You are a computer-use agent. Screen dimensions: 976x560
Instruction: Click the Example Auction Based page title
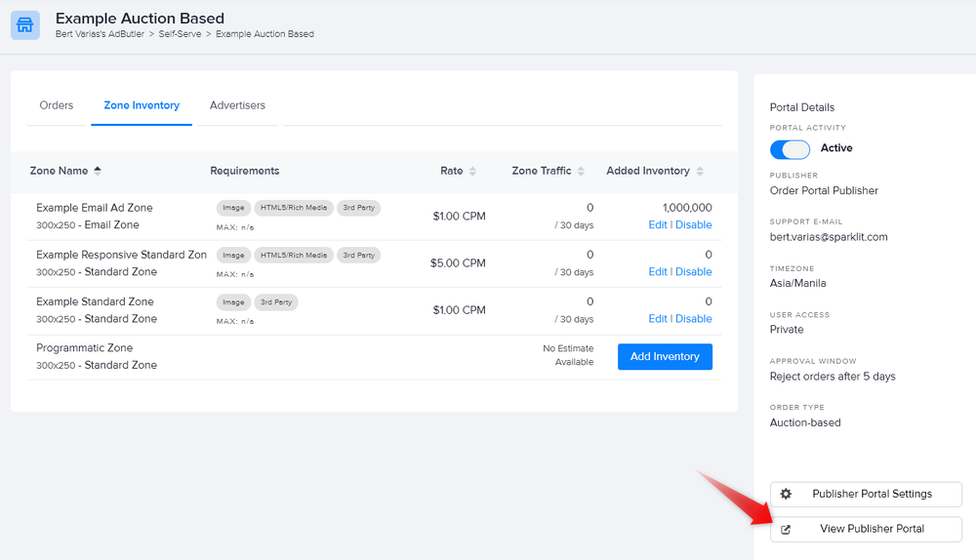140,18
